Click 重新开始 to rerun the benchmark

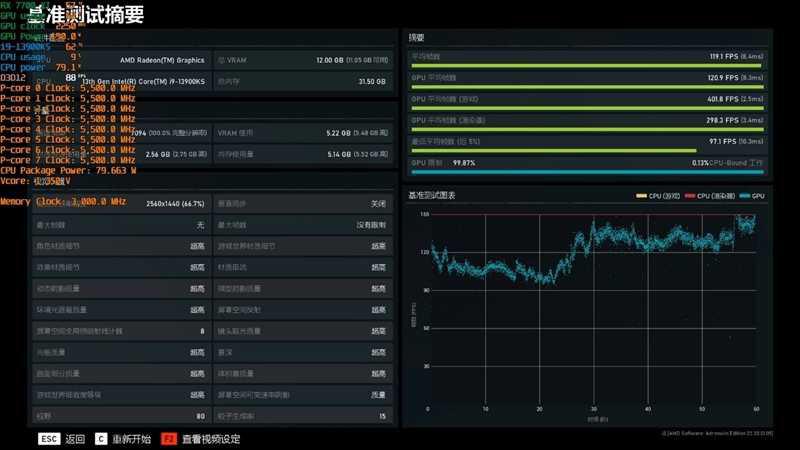pyautogui.click(x=131, y=439)
